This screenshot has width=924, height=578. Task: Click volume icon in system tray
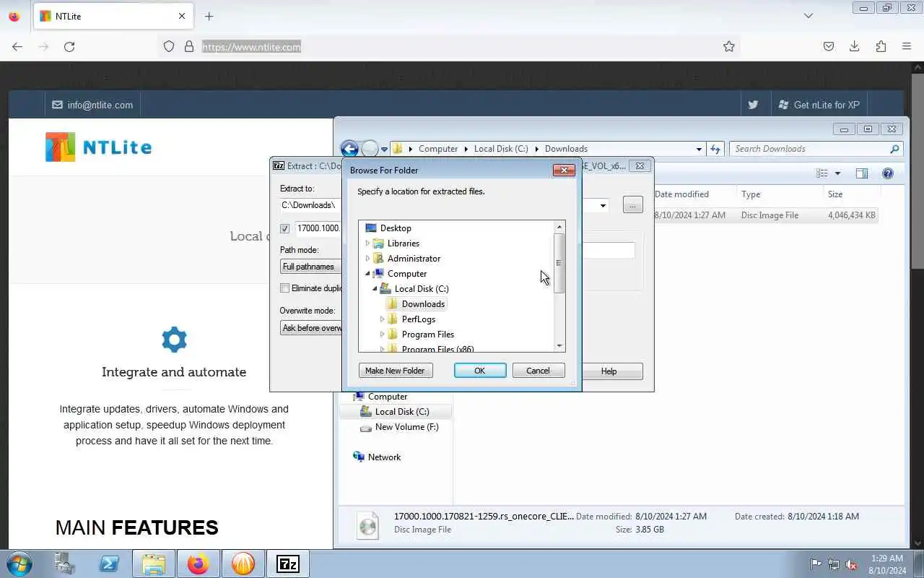[x=852, y=564]
